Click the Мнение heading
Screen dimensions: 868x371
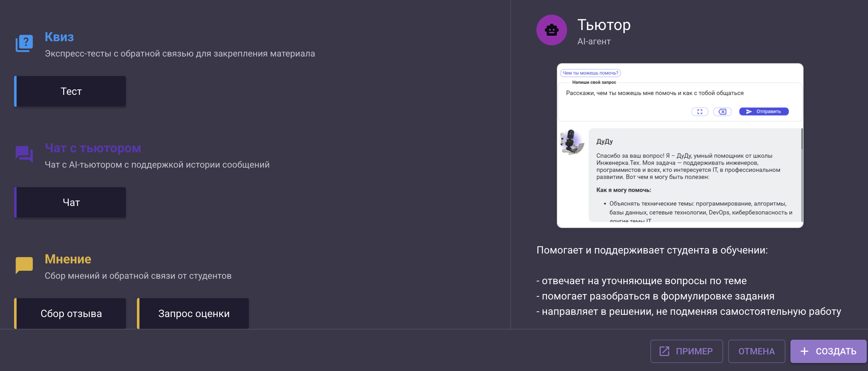[x=68, y=259]
